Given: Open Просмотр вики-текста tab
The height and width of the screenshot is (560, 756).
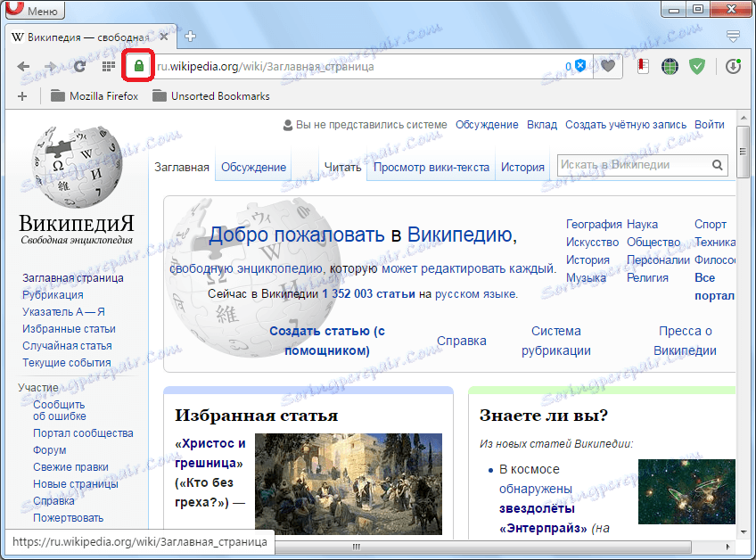Looking at the screenshot, I should coord(431,168).
